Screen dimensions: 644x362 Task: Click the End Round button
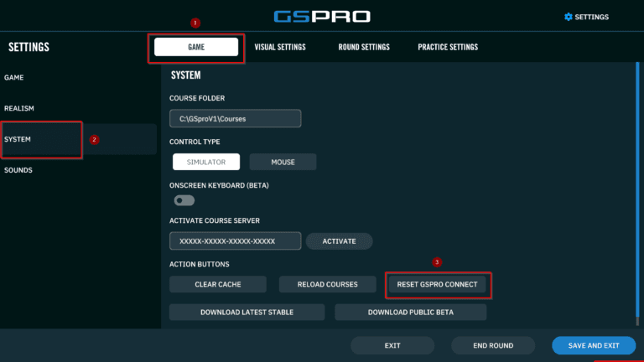[493, 345]
